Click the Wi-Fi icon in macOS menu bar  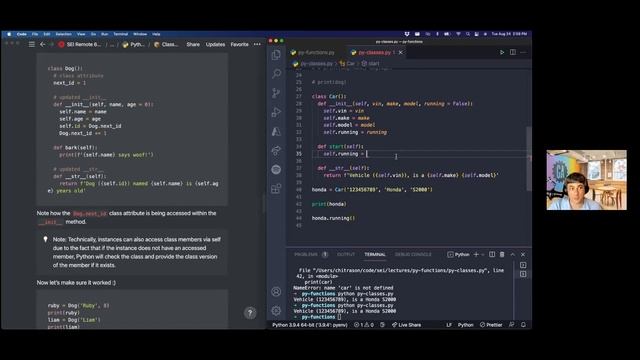[458, 34]
